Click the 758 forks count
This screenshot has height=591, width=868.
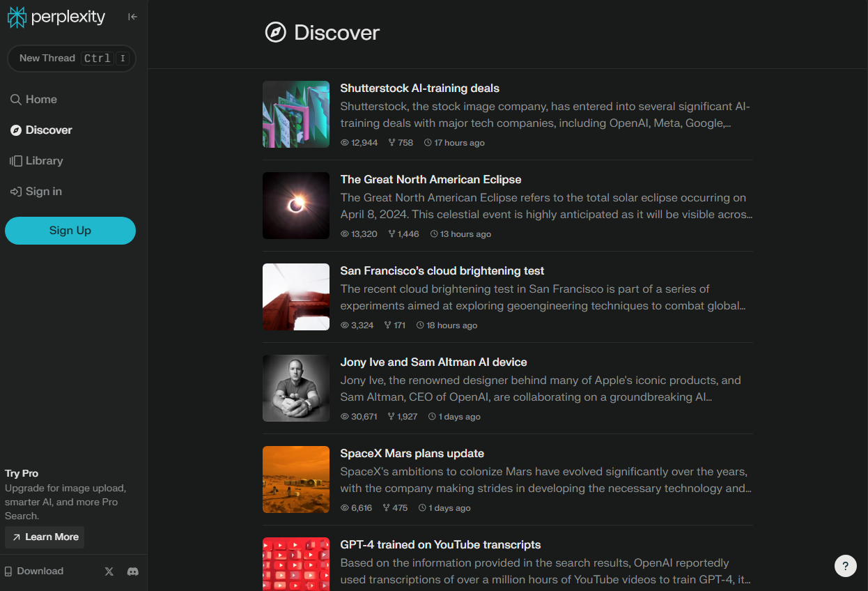(401, 143)
